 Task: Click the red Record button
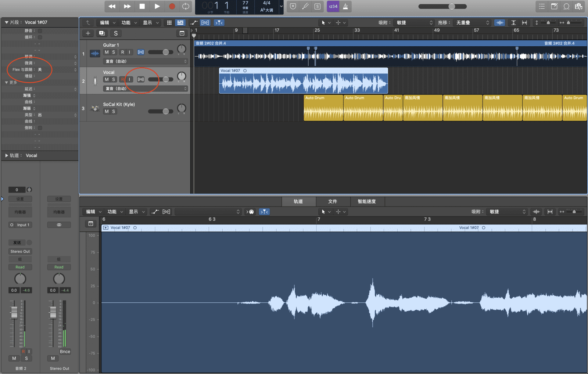(x=172, y=6)
